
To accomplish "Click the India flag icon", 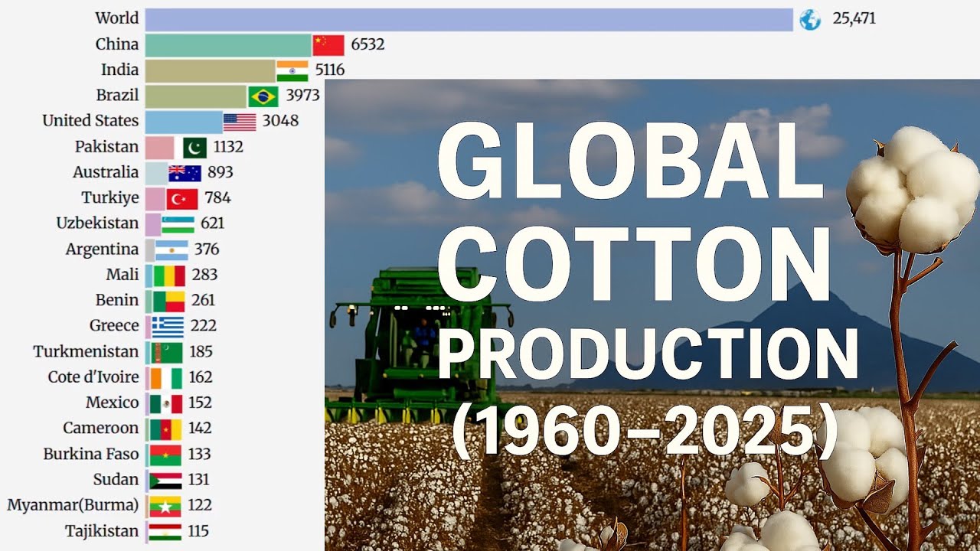I will click(292, 70).
